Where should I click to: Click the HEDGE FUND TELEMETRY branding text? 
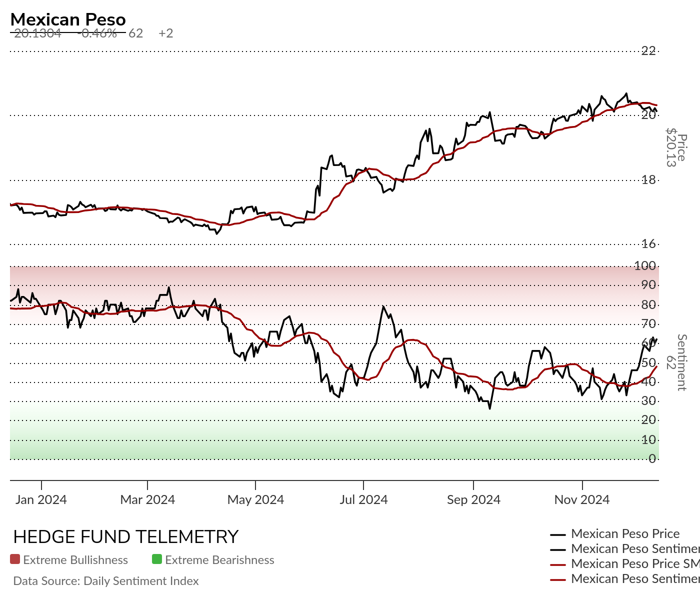click(126, 537)
